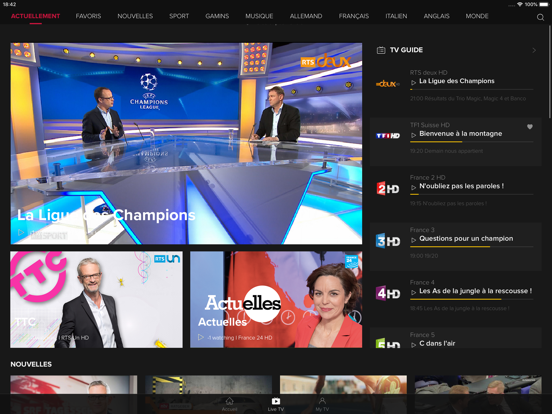Click the France 5 HD channel logo

pos(388,343)
